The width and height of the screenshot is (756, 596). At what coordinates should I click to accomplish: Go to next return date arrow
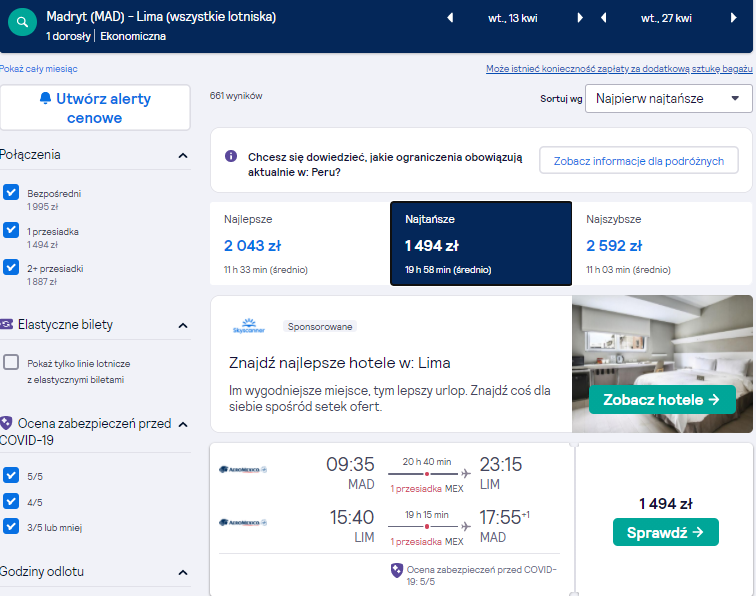[x=733, y=18]
